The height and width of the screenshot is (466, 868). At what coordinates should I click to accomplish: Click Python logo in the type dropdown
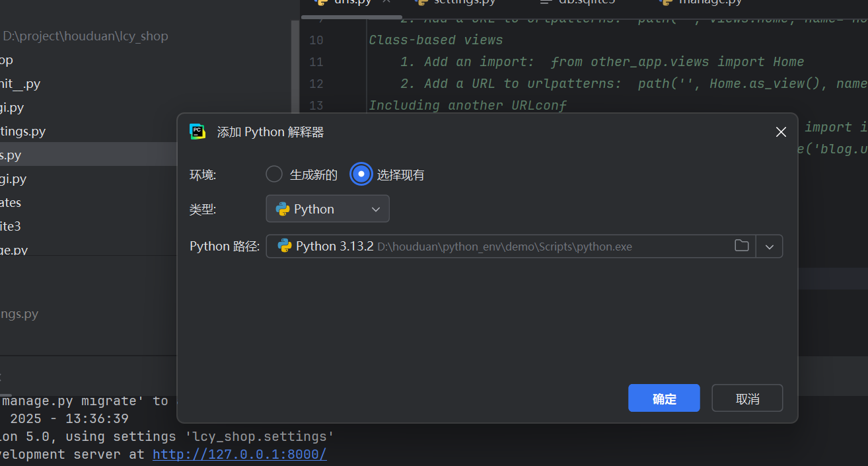point(283,209)
